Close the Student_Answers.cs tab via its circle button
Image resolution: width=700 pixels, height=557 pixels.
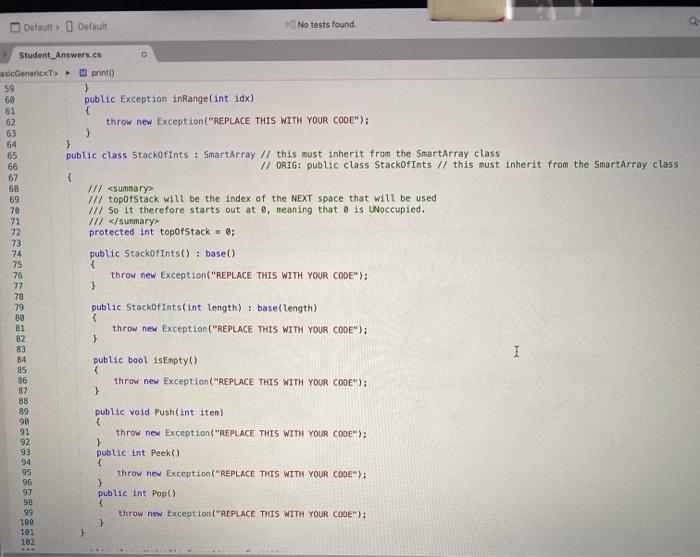(144, 54)
